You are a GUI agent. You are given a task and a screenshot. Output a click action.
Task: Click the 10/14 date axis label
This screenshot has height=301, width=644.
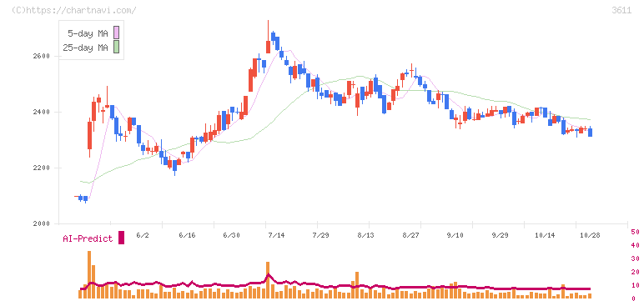[545, 235]
